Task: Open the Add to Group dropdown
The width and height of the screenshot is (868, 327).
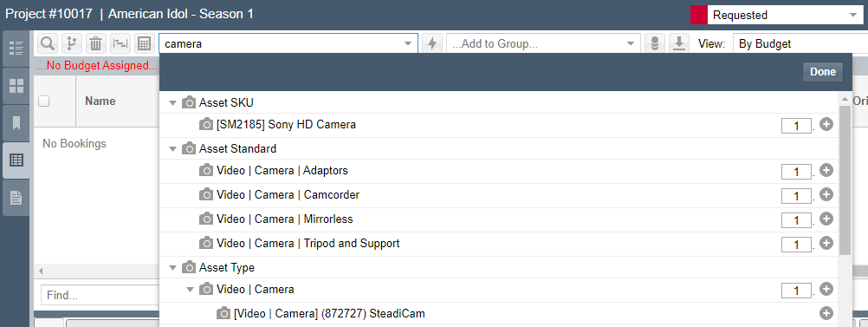Action: (544, 43)
